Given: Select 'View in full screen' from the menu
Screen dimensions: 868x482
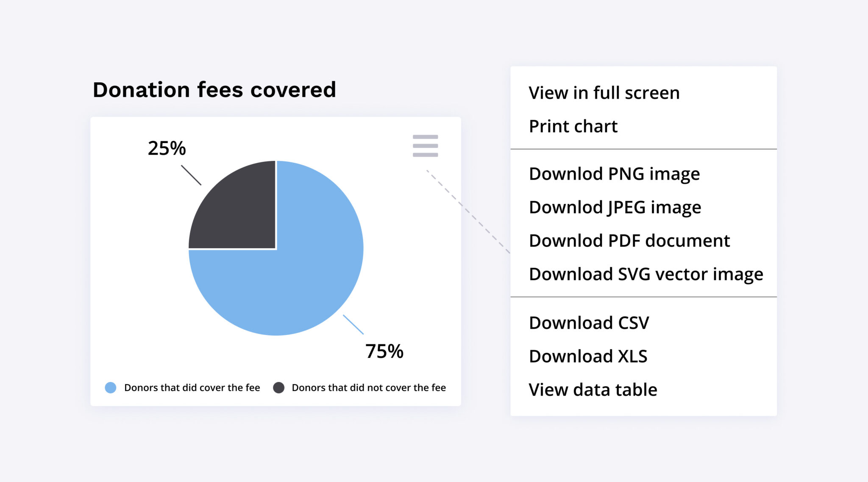Looking at the screenshot, I should 604,92.
